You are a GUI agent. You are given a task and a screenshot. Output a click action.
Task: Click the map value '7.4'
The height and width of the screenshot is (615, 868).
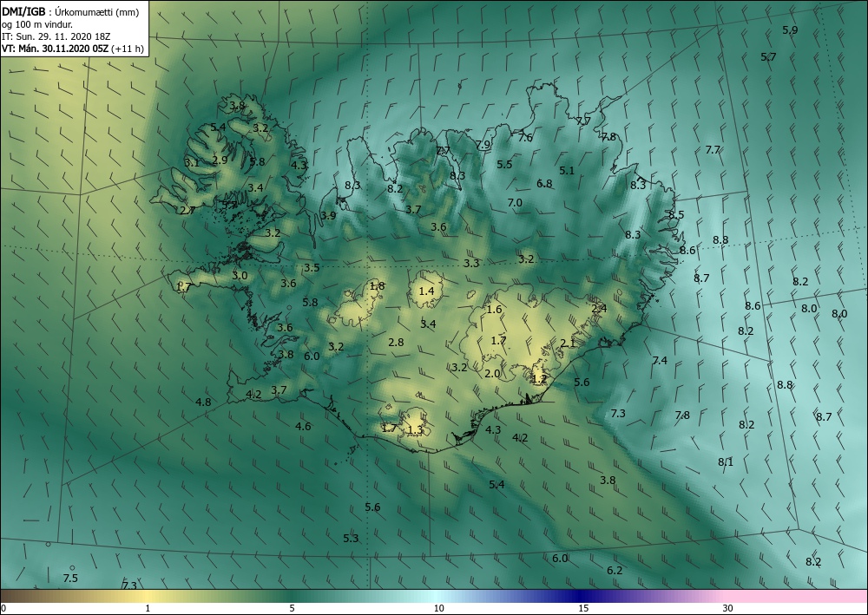click(x=660, y=361)
